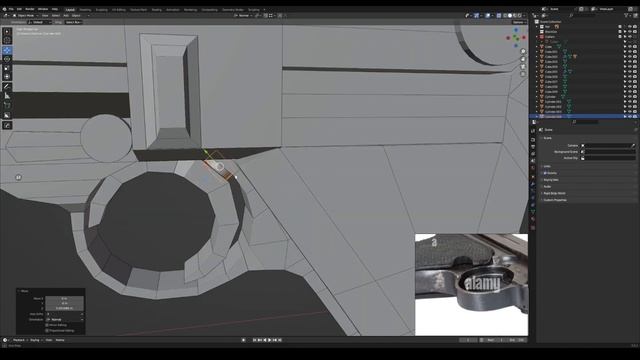
Task: Expand the Audio panel
Action: pyautogui.click(x=547, y=187)
